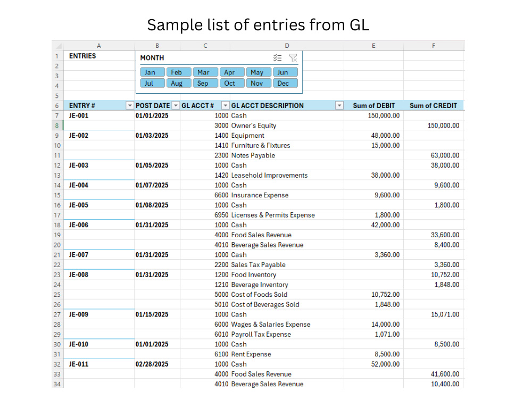Click the Owner's Equity description cell
Screen dimensions: 532x399
(287, 126)
